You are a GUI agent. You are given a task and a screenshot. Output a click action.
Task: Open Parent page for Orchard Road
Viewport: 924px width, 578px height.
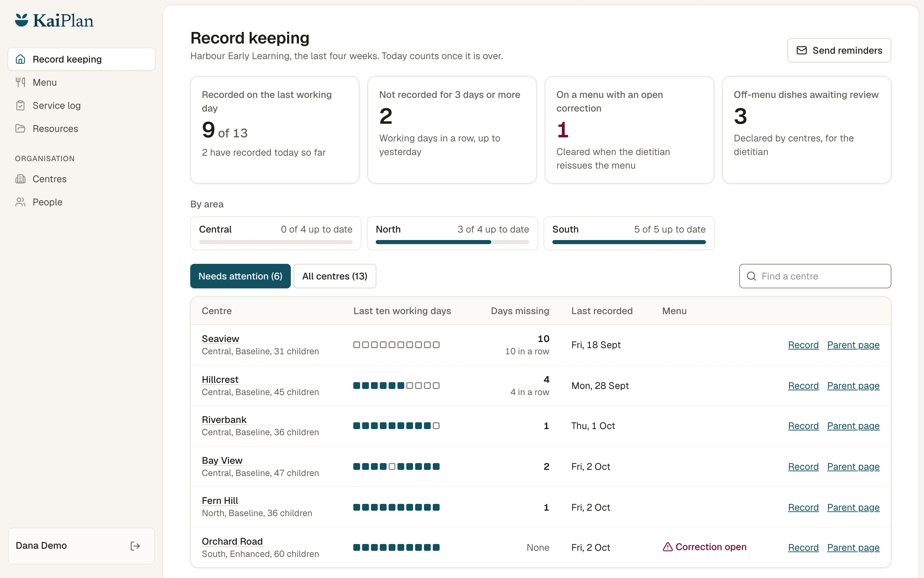coord(853,548)
